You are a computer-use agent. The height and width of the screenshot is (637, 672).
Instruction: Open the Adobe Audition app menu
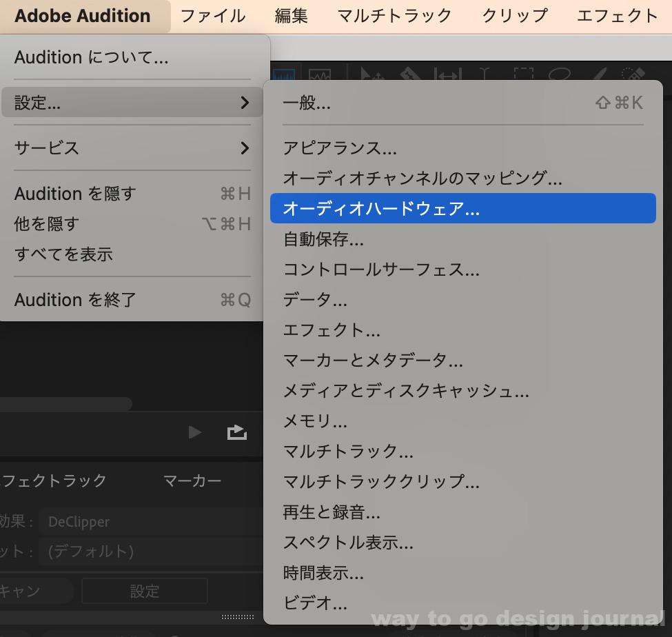point(83,16)
